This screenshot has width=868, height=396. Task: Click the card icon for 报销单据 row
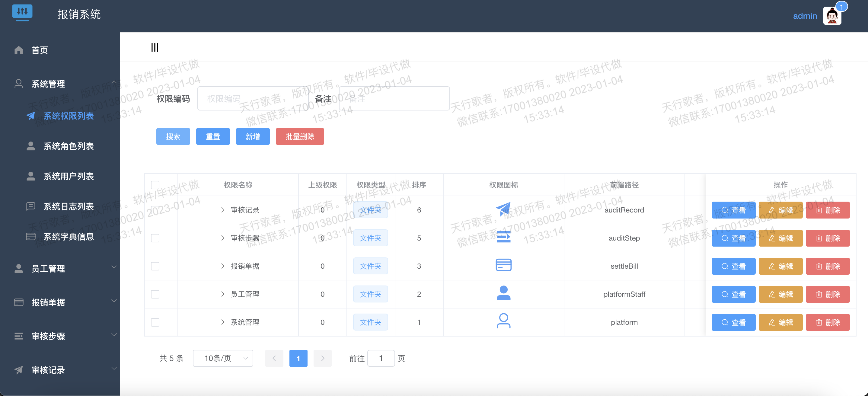tap(504, 265)
